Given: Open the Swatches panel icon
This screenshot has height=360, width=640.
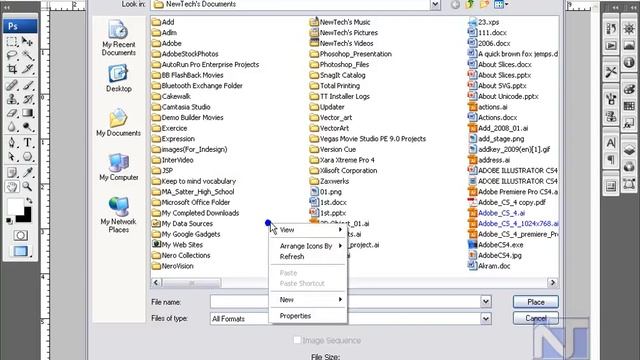Looking at the screenshot, I should click(x=629, y=106).
